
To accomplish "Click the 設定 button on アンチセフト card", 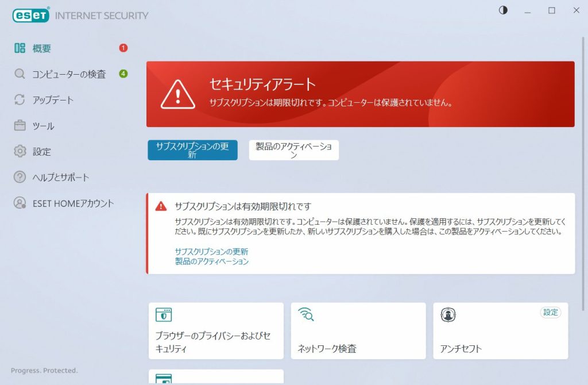I will 551,312.
